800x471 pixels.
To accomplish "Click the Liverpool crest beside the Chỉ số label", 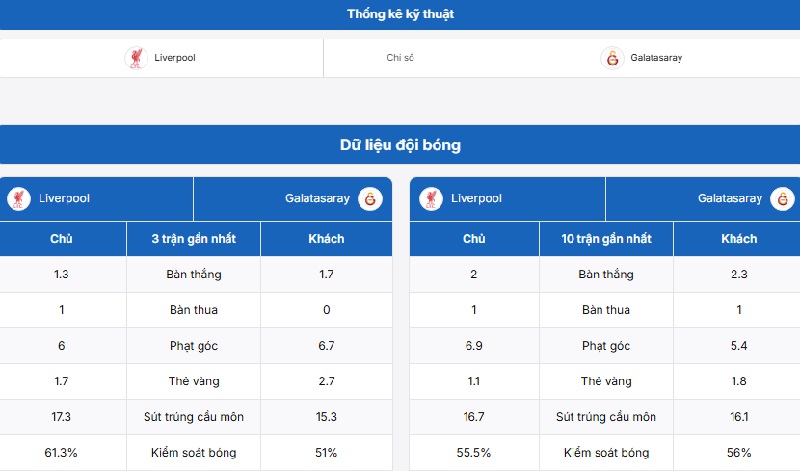I will [136, 58].
